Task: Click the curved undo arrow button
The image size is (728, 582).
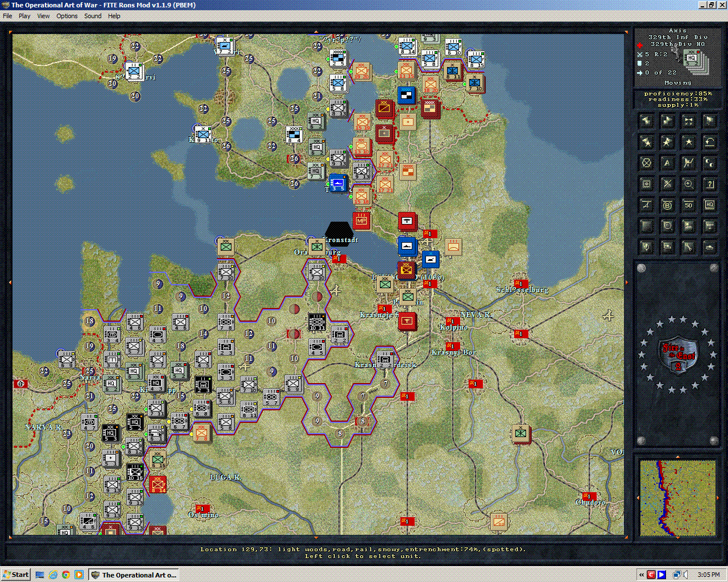Action: pyautogui.click(x=709, y=142)
